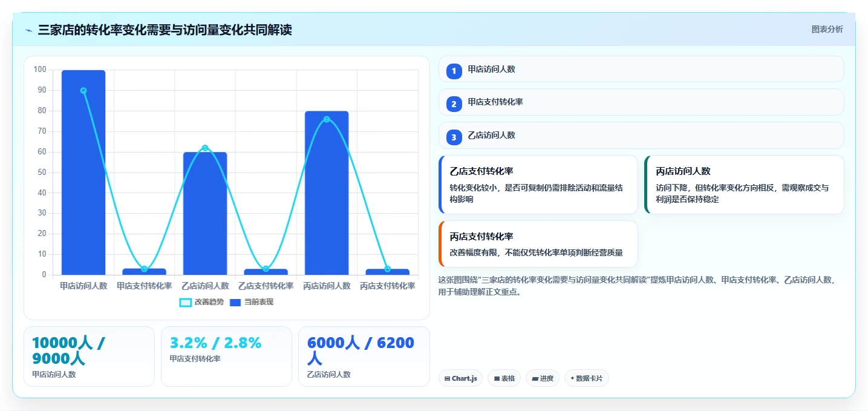Viewport: 868px width, 411px height.
Task: Select the 表格 tag
Action: (x=504, y=378)
